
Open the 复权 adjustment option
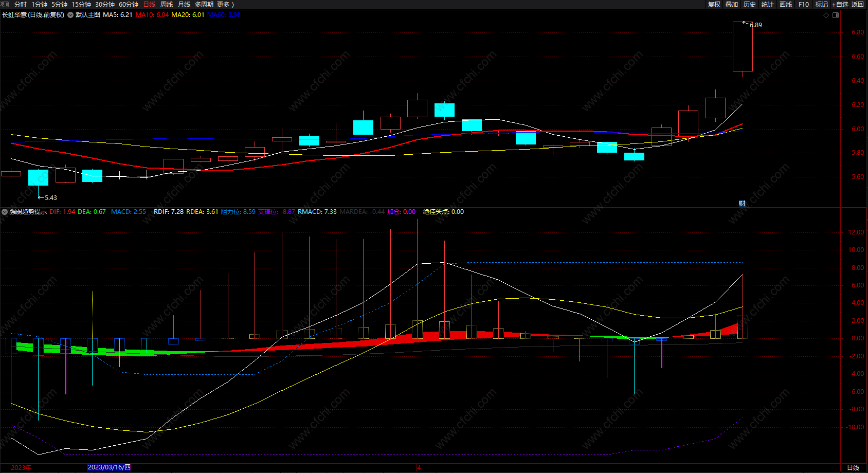pyautogui.click(x=714, y=4)
